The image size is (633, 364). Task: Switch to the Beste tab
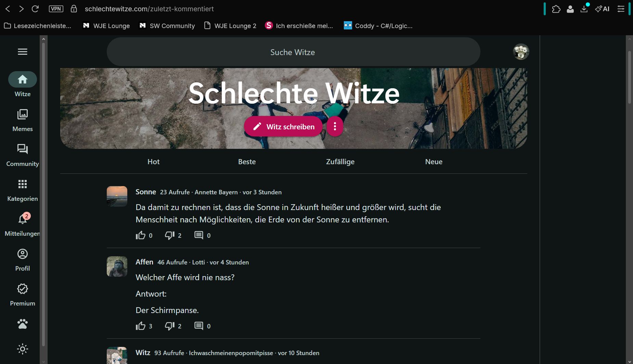(x=247, y=162)
